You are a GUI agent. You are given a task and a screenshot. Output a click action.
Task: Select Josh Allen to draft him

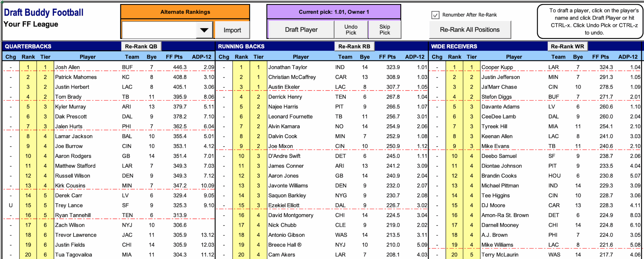(x=67, y=67)
